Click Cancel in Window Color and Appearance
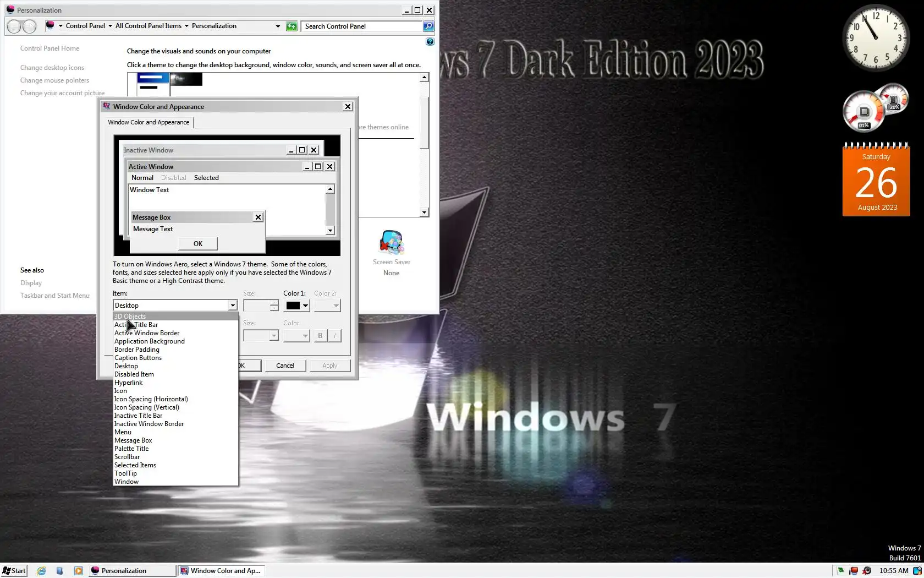 click(285, 366)
